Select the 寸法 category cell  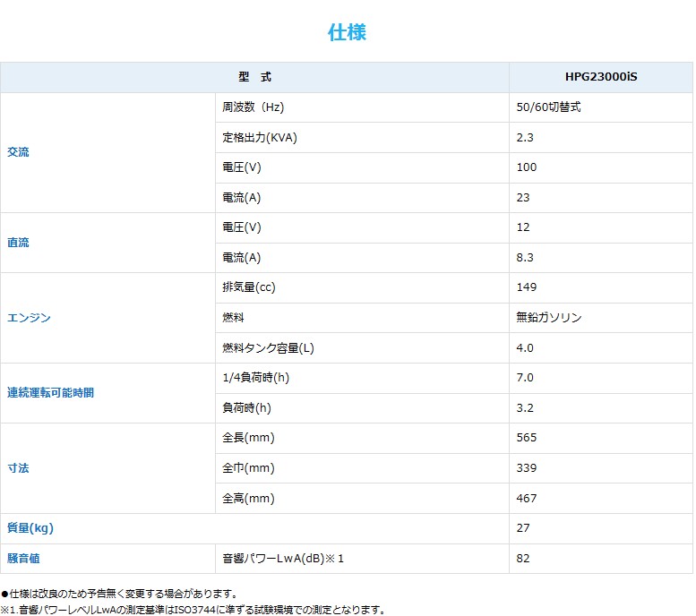107,468
